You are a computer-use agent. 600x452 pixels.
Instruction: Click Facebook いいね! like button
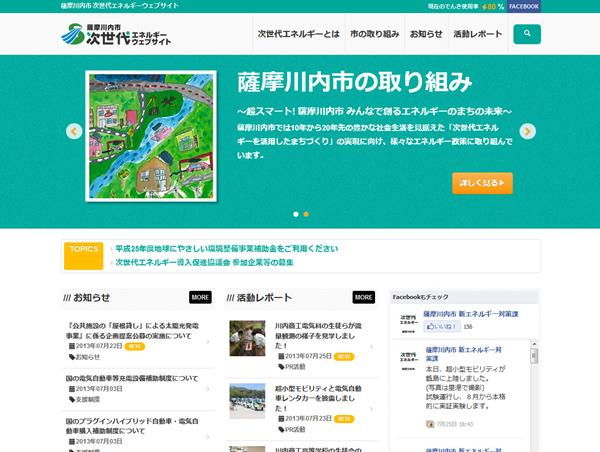442,326
